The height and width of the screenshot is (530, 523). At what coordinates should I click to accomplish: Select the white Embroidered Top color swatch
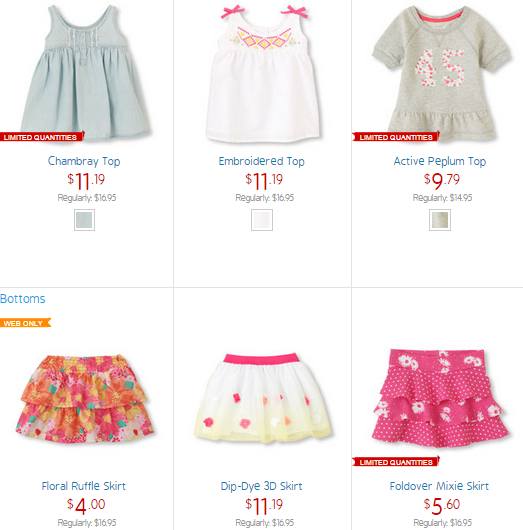262,220
